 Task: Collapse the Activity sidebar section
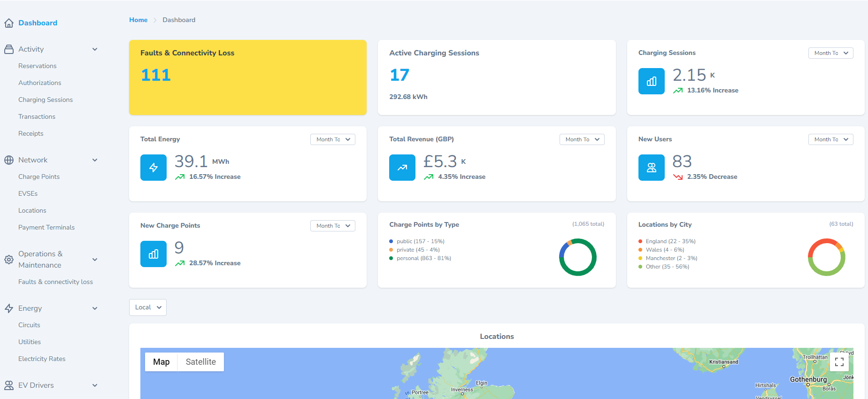point(95,49)
